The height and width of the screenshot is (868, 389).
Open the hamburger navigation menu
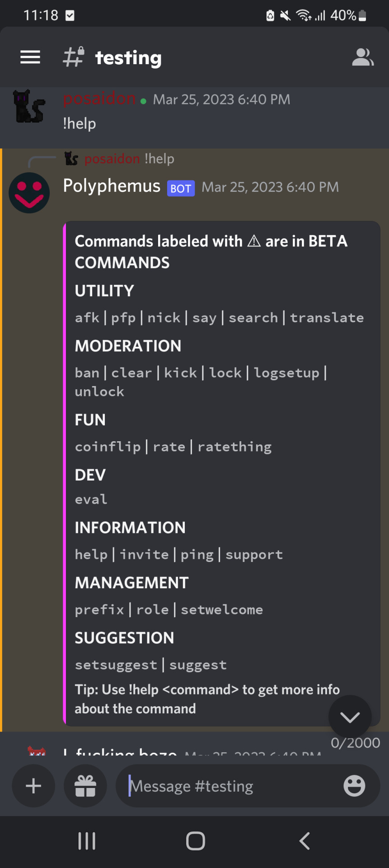(30, 57)
